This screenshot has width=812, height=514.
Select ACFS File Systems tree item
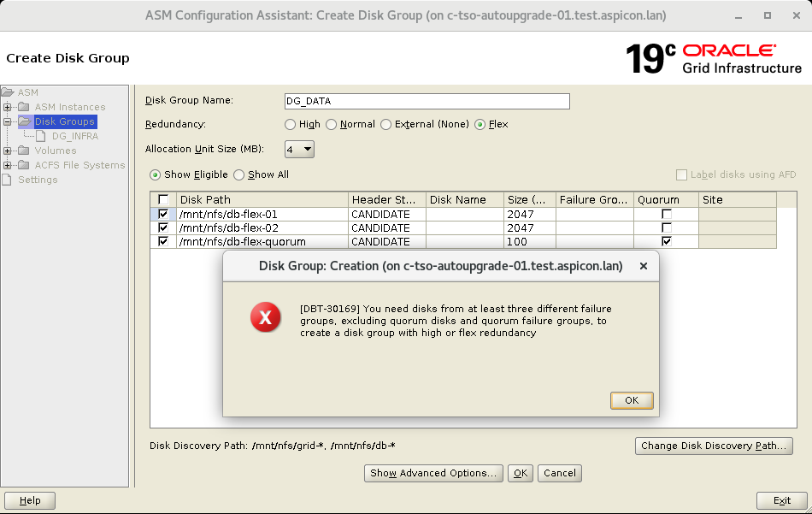[x=79, y=165]
